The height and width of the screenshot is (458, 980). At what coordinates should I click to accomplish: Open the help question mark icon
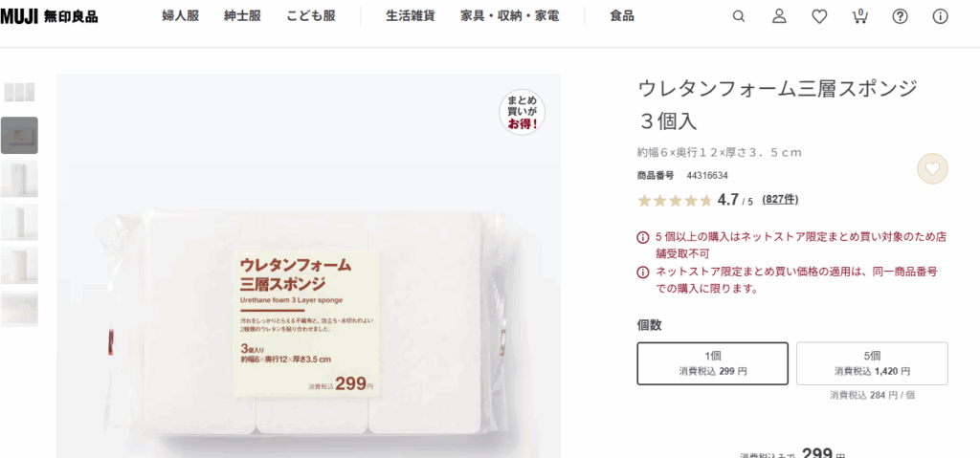(900, 17)
